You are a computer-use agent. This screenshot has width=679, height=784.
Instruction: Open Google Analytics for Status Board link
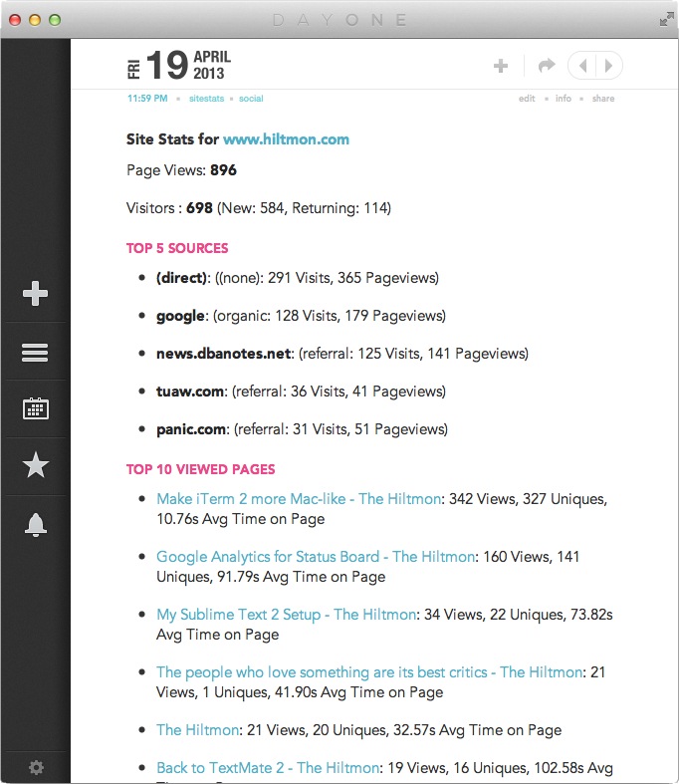point(316,557)
